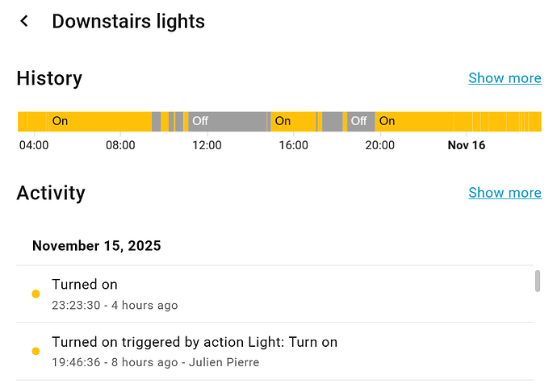Click the November 15, 2025 date header

coord(96,246)
